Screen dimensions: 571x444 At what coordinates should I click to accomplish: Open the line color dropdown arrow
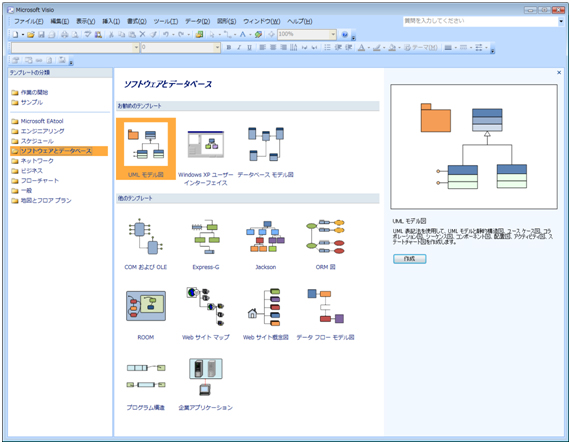pyautogui.click(x=384, y=48)
